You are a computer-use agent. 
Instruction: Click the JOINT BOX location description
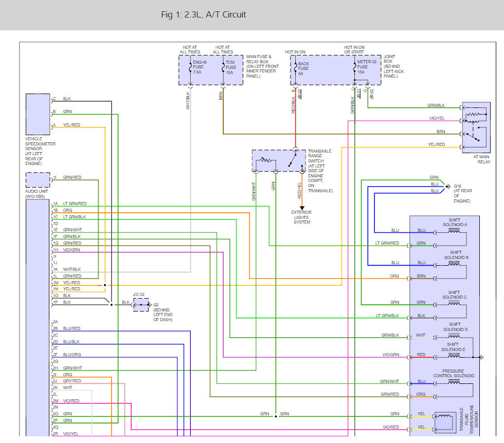(x=393, y=66)
